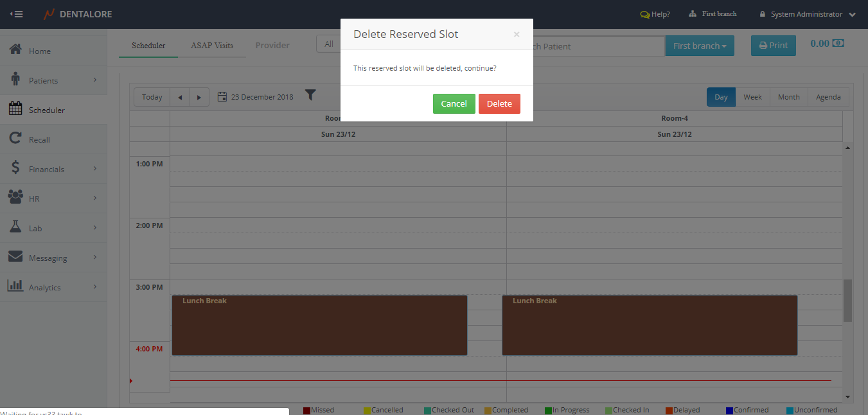868x415 pixels.
Task: Click the funnel filter icon
Action: pos(310,96)
